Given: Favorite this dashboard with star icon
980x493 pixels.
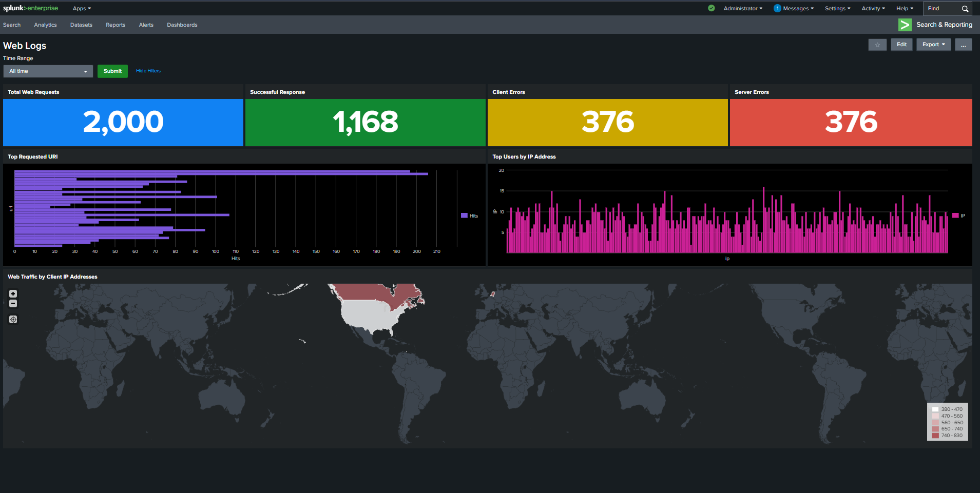Looking at the screenshot, I should click(877, 45).
